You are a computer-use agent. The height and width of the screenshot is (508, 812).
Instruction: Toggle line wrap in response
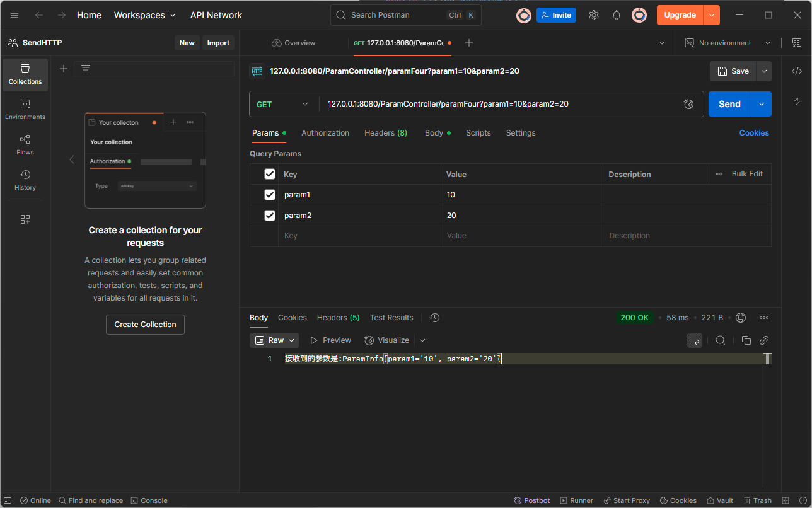pos(695,340)
